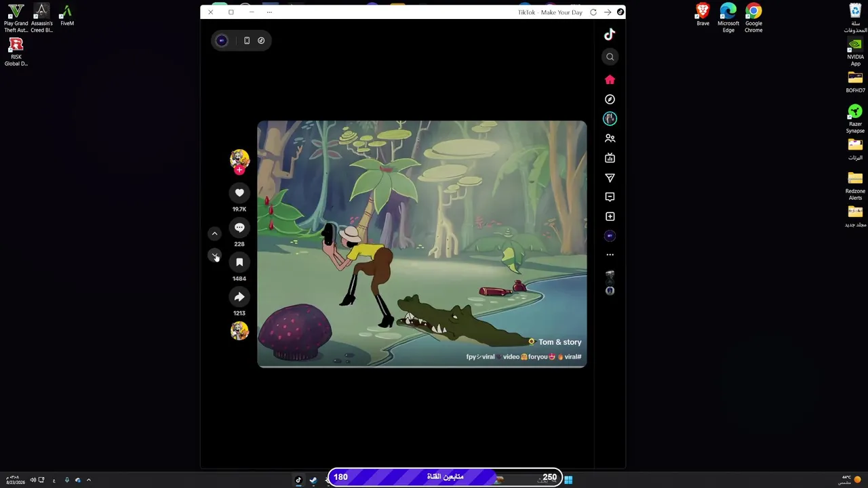Viewport: 868px width, 488px height.
Task: Open the Windows Start button
Action: click(x=568, y=480)
